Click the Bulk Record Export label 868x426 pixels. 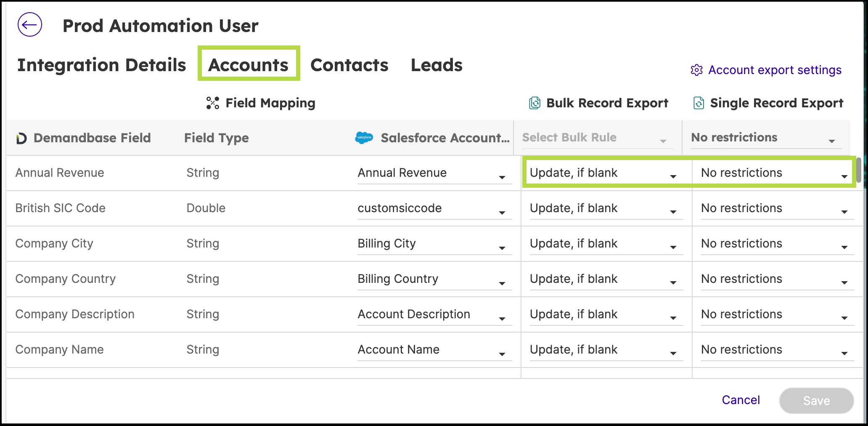(607, 103)
